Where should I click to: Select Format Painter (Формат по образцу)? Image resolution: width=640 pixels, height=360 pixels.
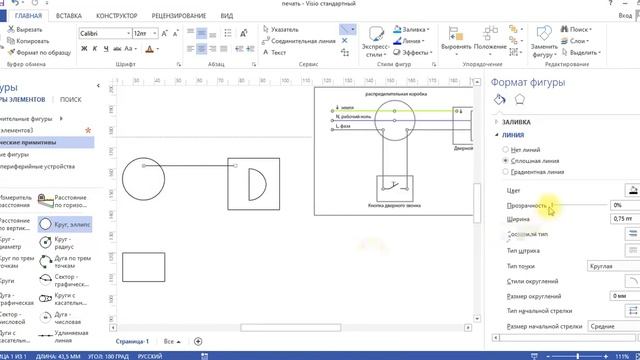pos(39,52)
